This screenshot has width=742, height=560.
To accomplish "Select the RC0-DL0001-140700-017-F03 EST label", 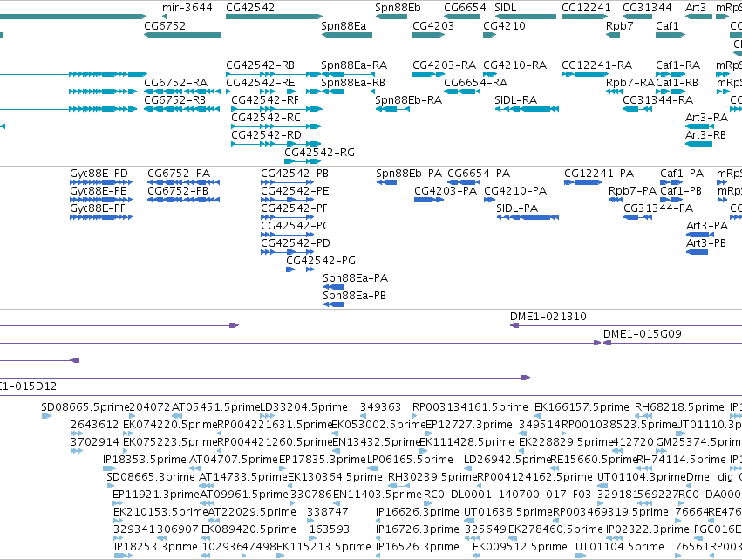I will [x=507, y=495].
